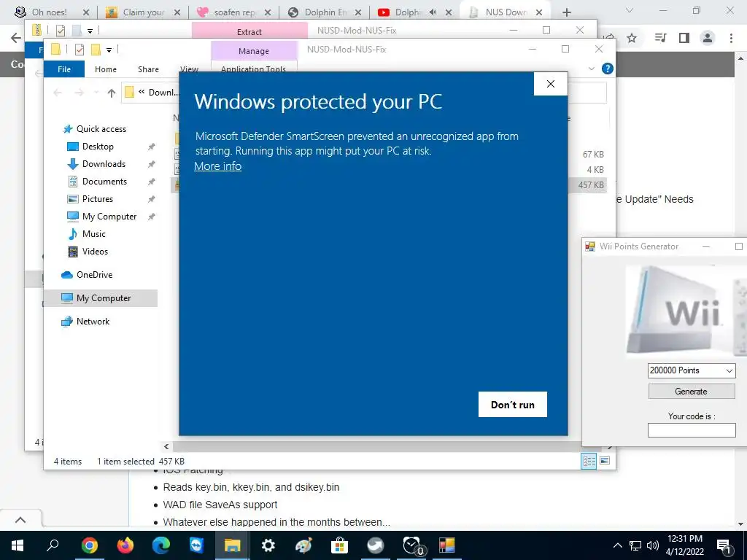
Task: Open Desktop in Quick access
Action: click(98, 146)
